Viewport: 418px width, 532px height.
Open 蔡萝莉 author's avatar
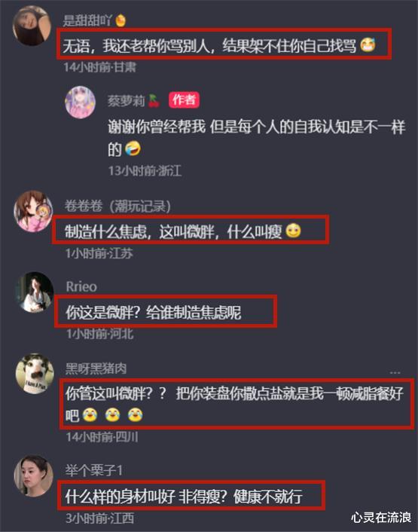tap(81, 102)
